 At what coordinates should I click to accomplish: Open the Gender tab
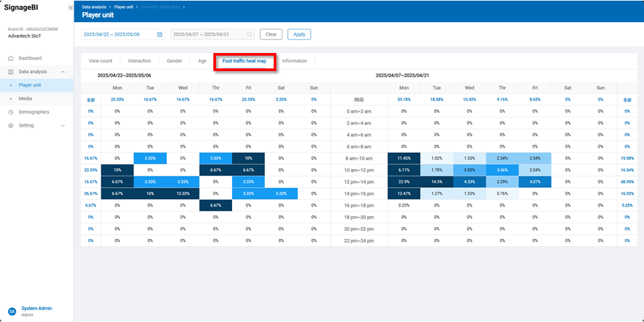tap(174, 61)
